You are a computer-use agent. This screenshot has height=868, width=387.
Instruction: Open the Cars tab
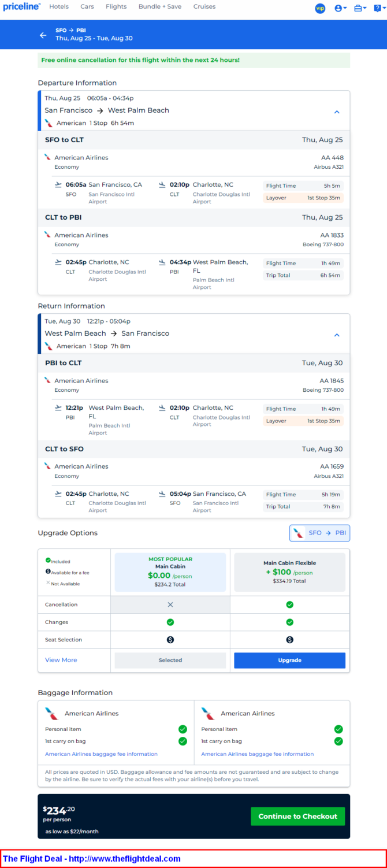coord(87,7)
